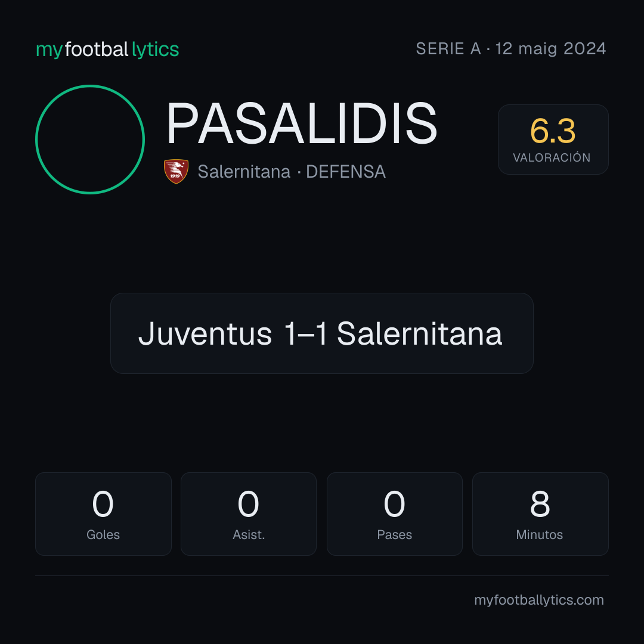The width and height of the screenshot is (644, 644).
Task: Click the 12 maig 2024 date
Action: (x=550, y=49)
